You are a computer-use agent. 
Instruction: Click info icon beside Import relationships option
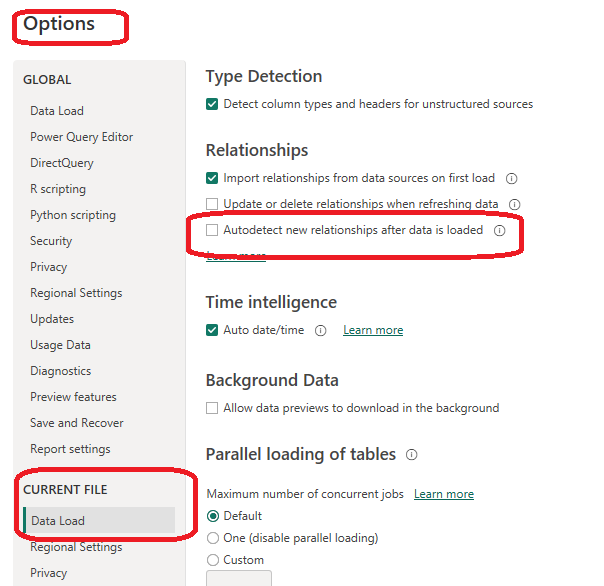tap(511, 179)
